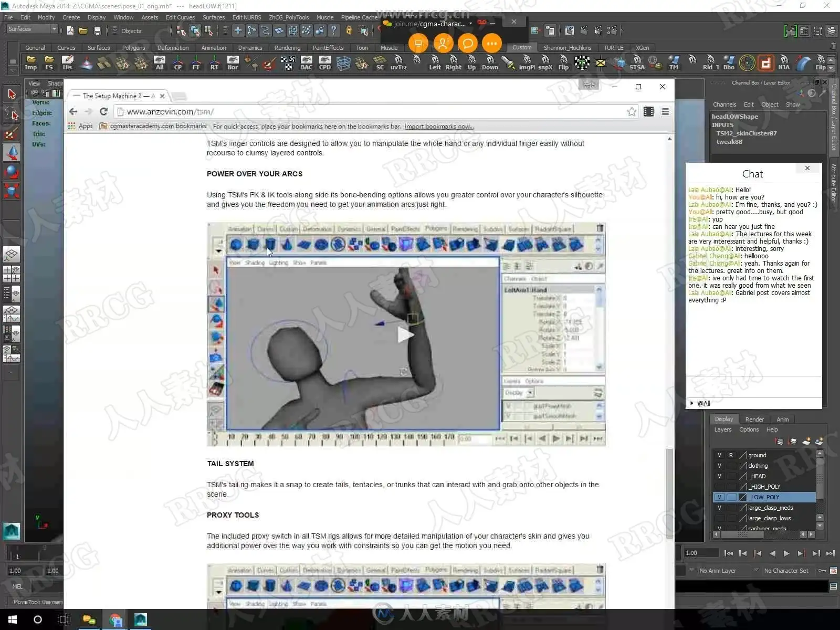Click the NJA shelf button
The height and width of the screenshot is (630, 840).
[x=784, y=63]
